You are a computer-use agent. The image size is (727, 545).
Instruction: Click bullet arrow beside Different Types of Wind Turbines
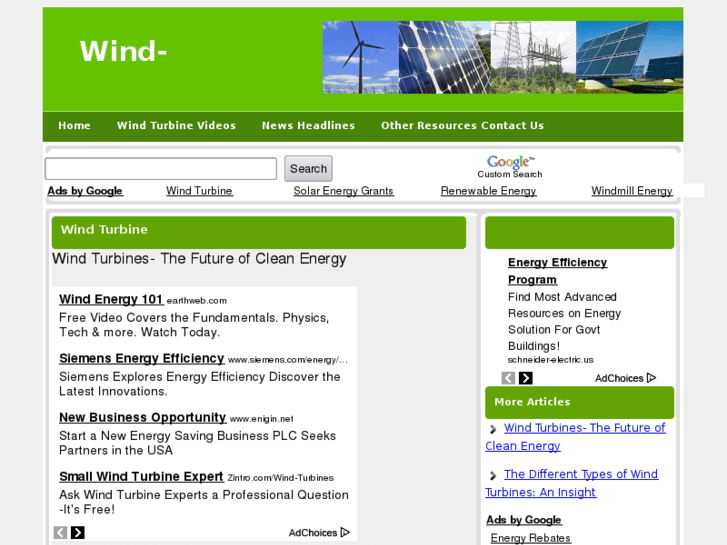point(493,475)
